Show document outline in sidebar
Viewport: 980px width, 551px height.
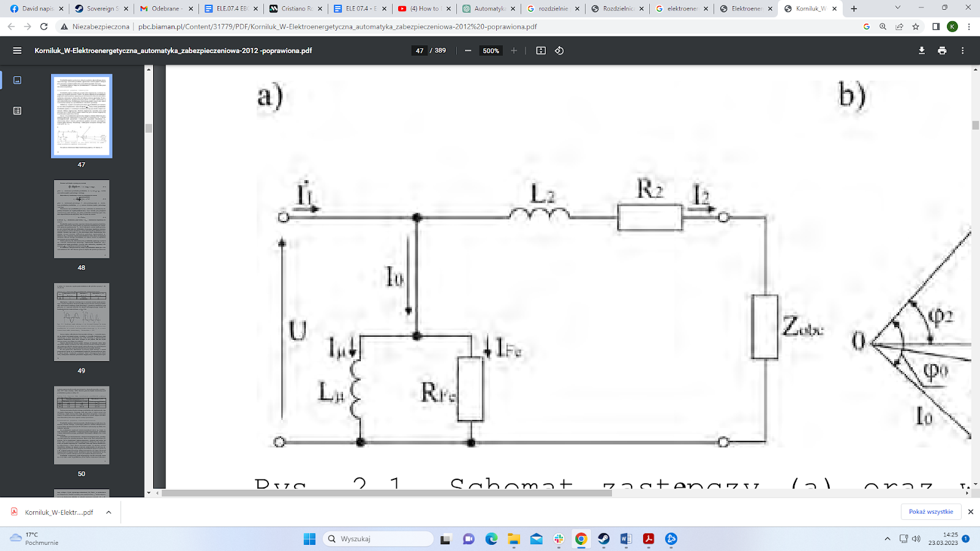click(17, 111)
